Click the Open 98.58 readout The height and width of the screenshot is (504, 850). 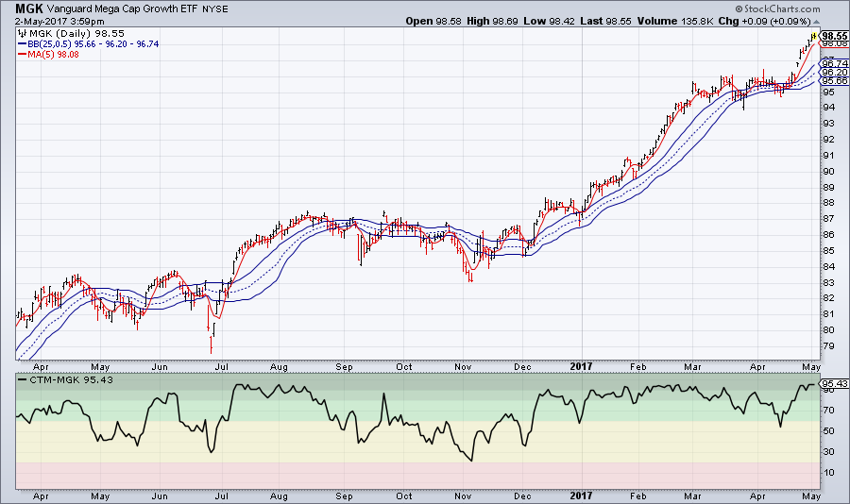point(433,21)
